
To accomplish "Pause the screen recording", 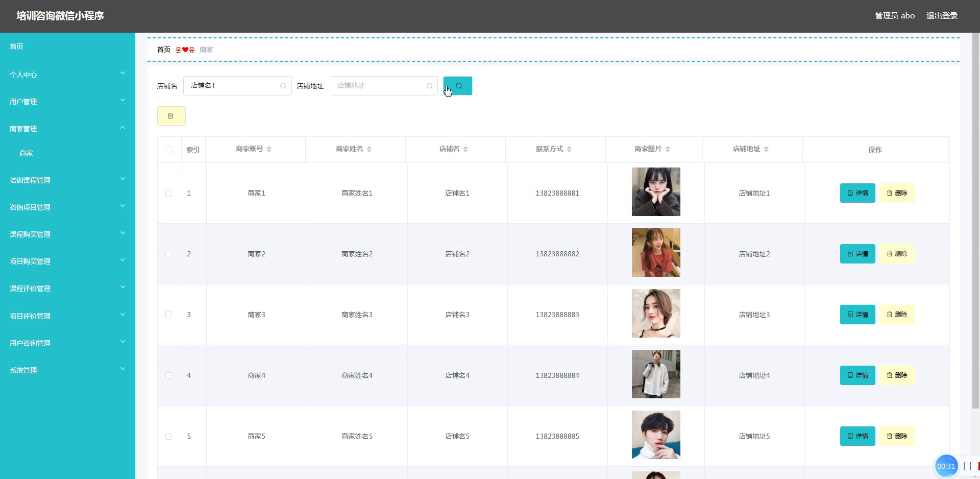I will click(967, 466).
